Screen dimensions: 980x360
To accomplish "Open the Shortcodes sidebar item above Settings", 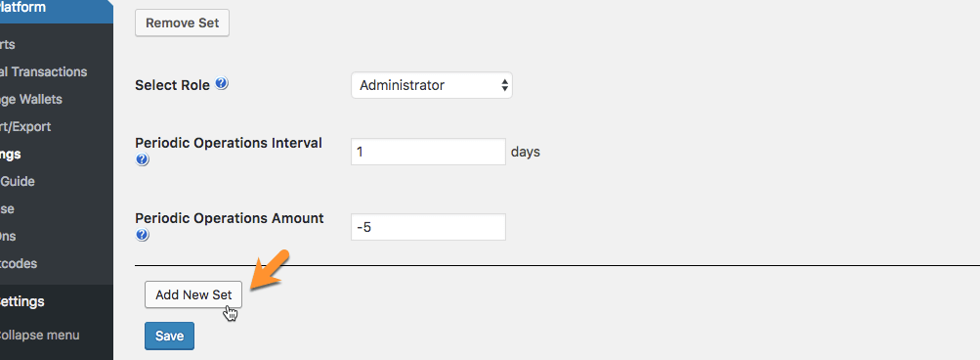I will (19, 263).
